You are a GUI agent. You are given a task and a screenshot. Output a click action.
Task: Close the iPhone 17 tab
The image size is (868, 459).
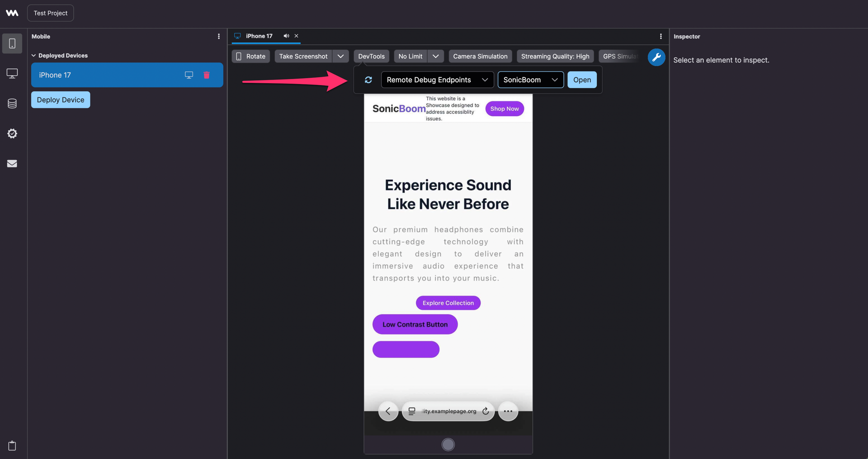(297, 36)
